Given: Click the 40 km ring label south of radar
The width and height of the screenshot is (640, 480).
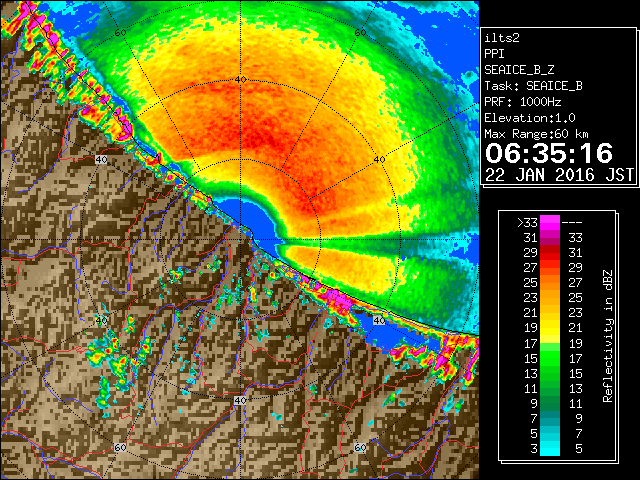Looking at the screenshot, I should [240, 400].
